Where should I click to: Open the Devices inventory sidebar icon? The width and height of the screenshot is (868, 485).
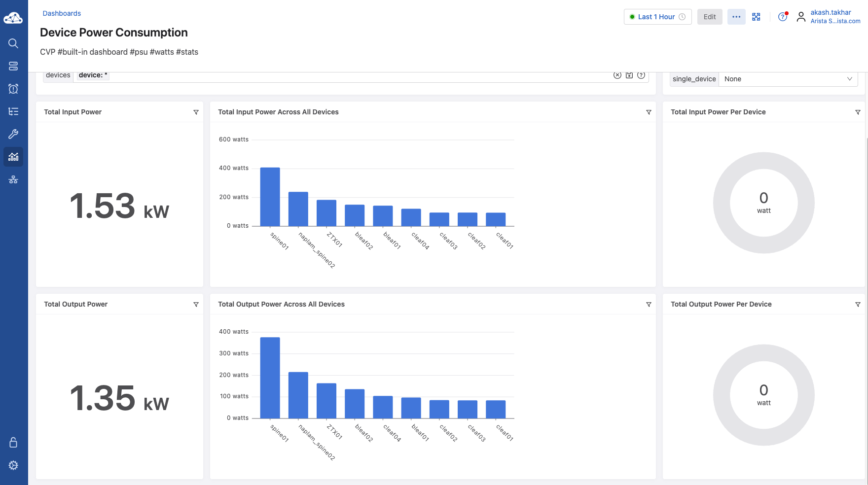pyautogui.click(x=13, y=66)
